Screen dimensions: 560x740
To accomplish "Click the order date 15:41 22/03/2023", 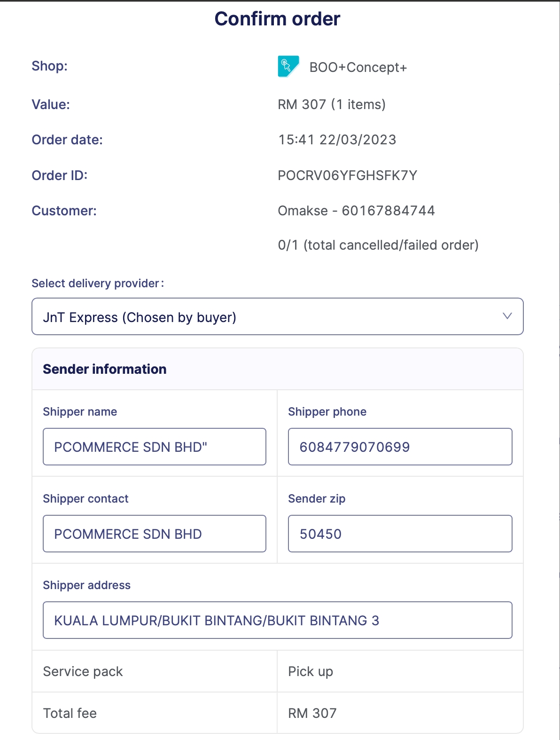I will [337, 140].
